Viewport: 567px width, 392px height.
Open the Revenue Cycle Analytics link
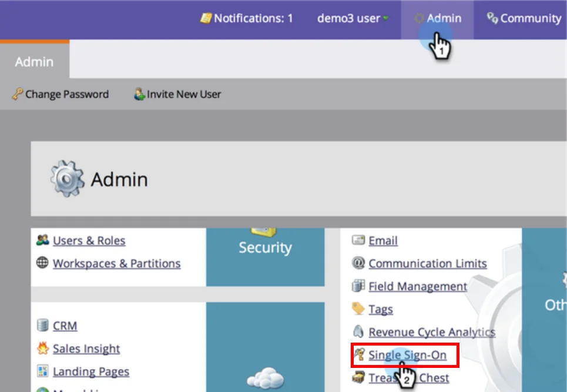(x=432, y=332)
